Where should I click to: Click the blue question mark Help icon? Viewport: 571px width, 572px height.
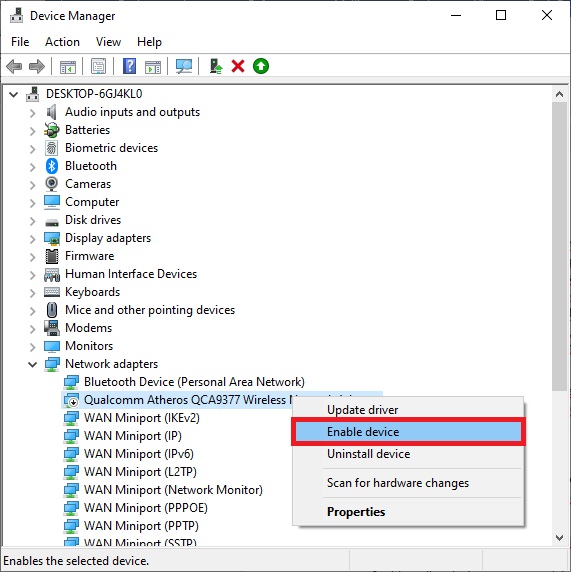pyautogui.click(x=130, y=66)
